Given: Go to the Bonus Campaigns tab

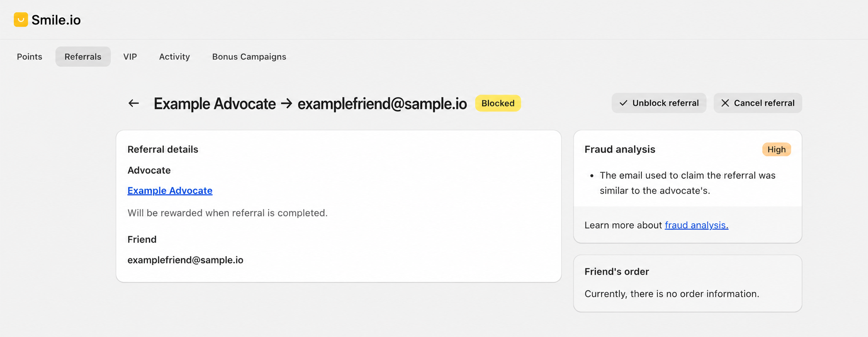Looking at the screenshot, I should point(249,56).
